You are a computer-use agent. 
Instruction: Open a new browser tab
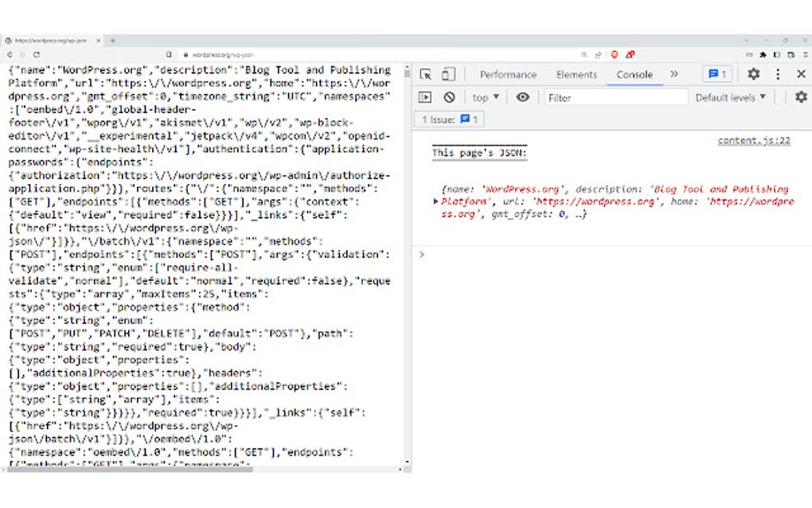[112, 41]
